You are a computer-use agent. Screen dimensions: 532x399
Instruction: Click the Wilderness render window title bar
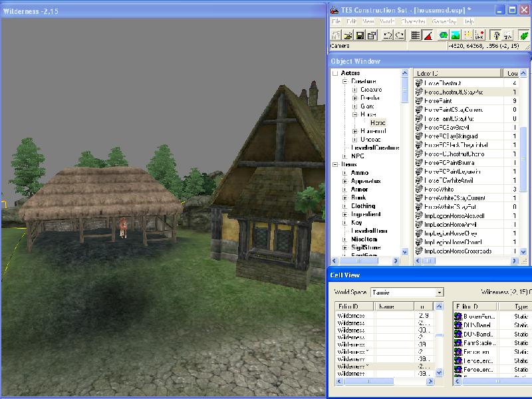tap(163, 11)
